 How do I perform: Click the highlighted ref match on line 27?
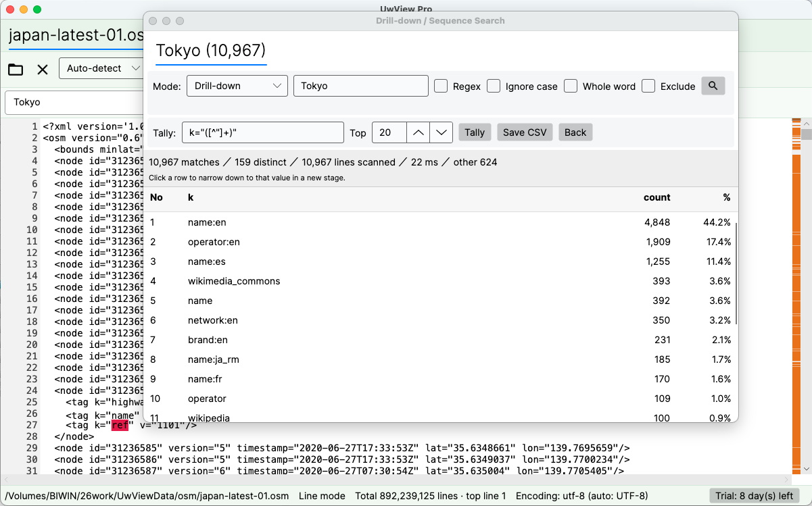pos(120,425)
